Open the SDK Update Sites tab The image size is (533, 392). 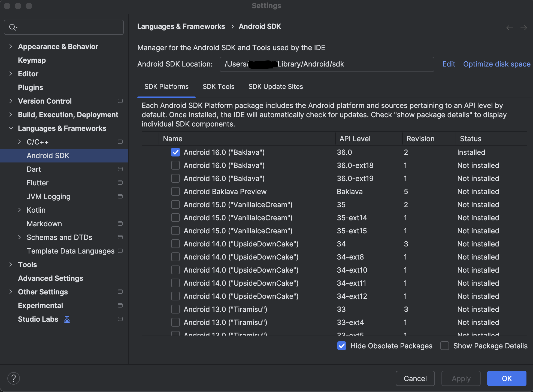pos(275,86)
